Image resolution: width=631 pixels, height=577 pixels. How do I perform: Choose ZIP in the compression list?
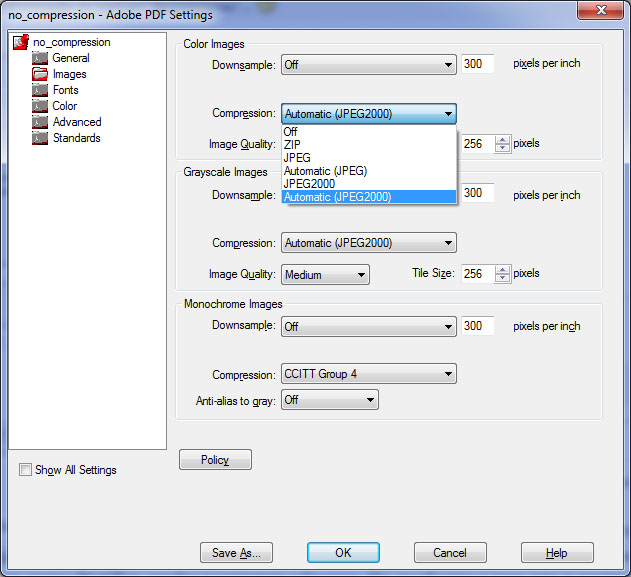(x=369, y=144)
